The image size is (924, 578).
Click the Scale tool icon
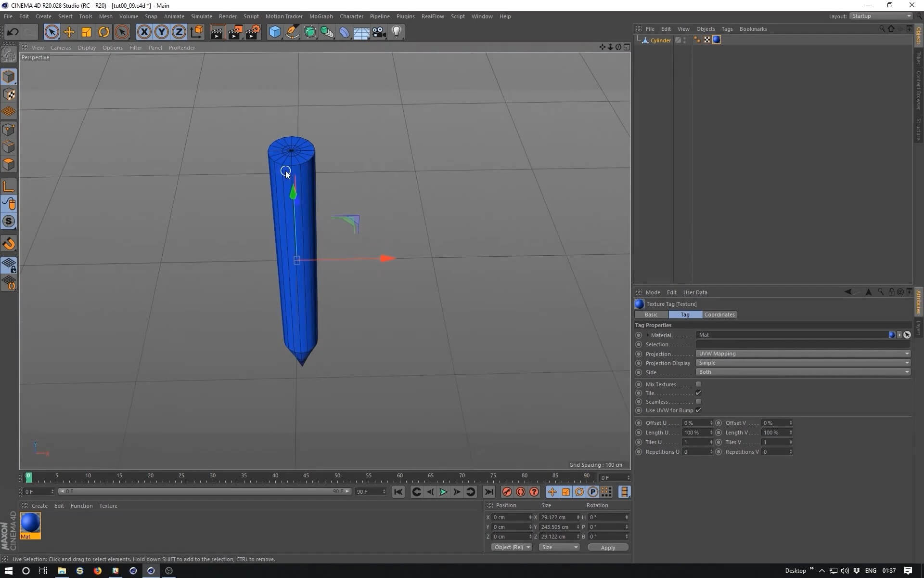pyautogui.click(x=87, y=32)
